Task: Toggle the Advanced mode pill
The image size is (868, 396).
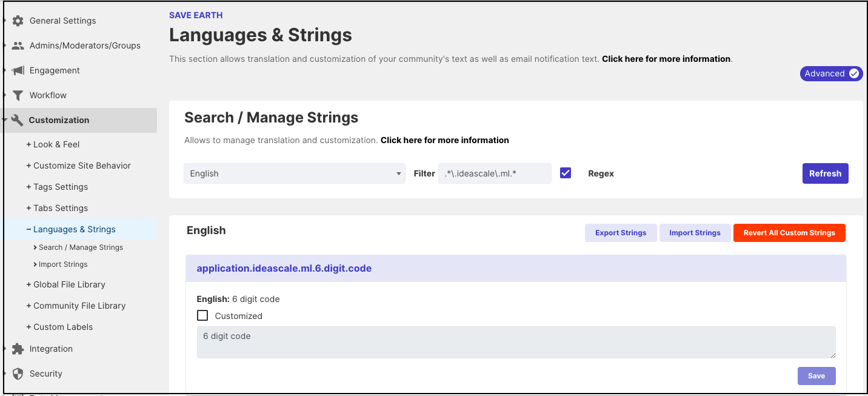Action: (x=831, y=73)
